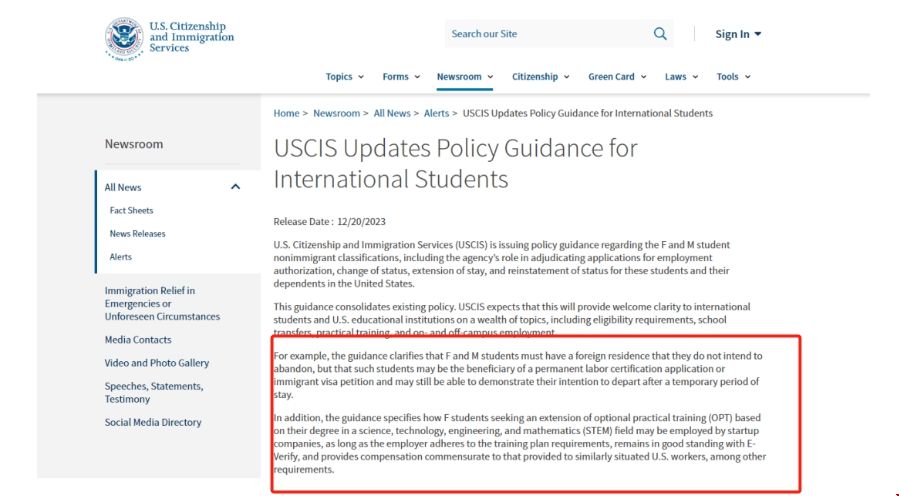Open News Releases in sidebar
899x496 pixels.
137,234
